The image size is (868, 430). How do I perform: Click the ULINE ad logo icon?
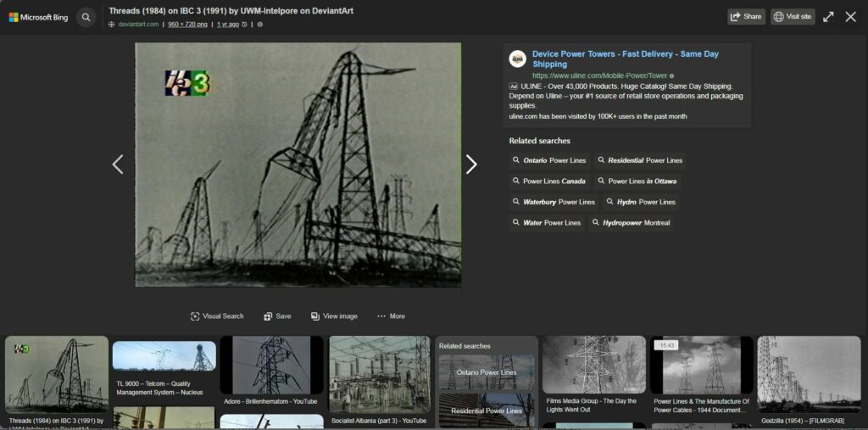click(x=518, y=59)
